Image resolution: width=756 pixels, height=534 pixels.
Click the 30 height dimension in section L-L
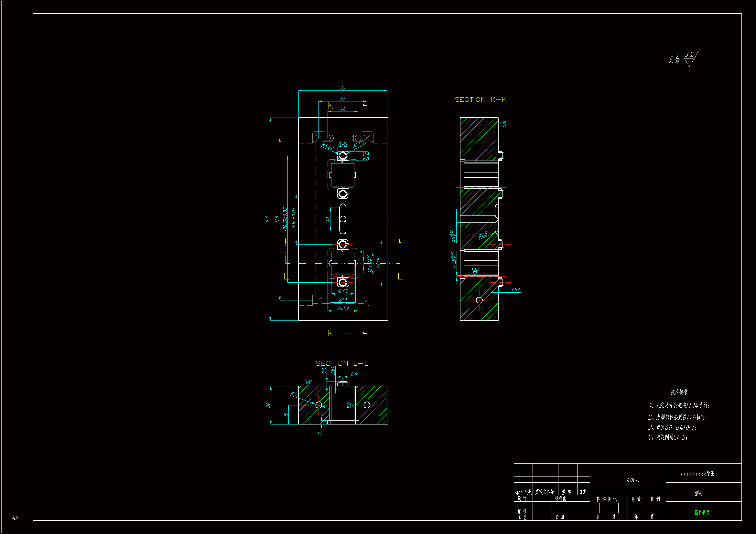268,405
